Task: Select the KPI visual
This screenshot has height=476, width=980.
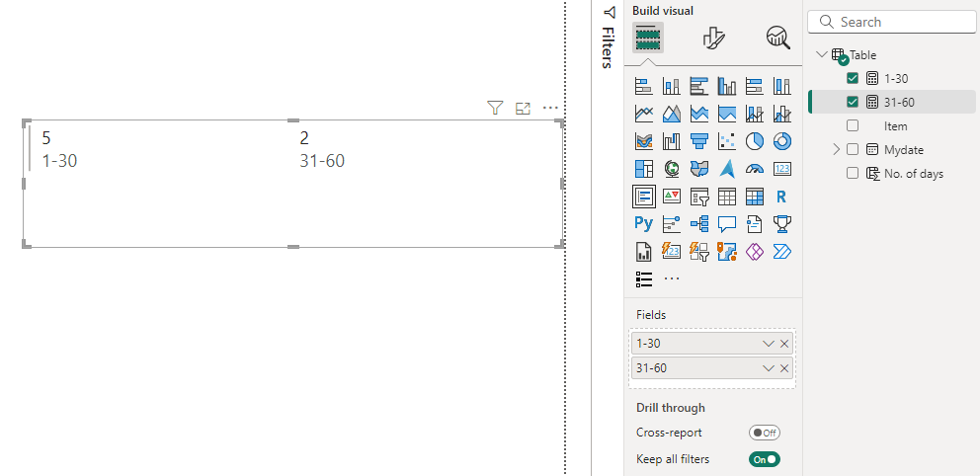Action: (671, 197)
